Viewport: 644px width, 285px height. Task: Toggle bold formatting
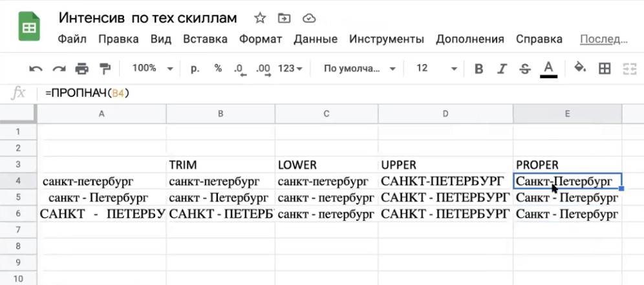point(478,69)
